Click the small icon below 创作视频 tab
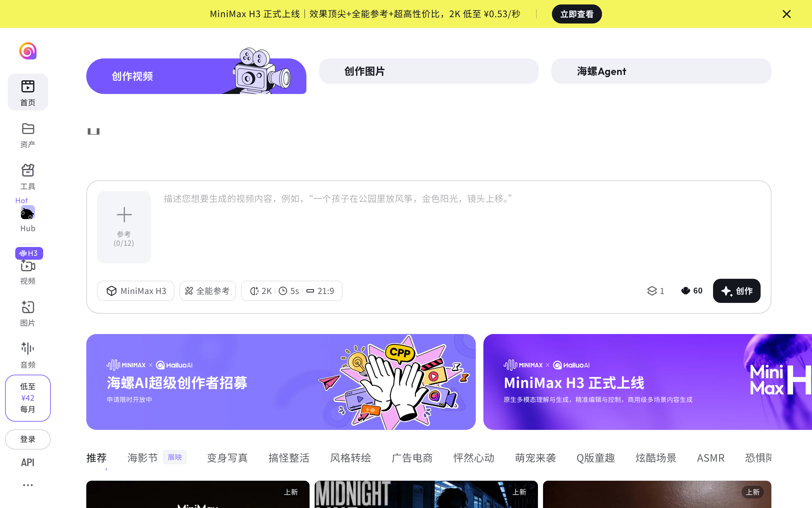 coord(94,131)
